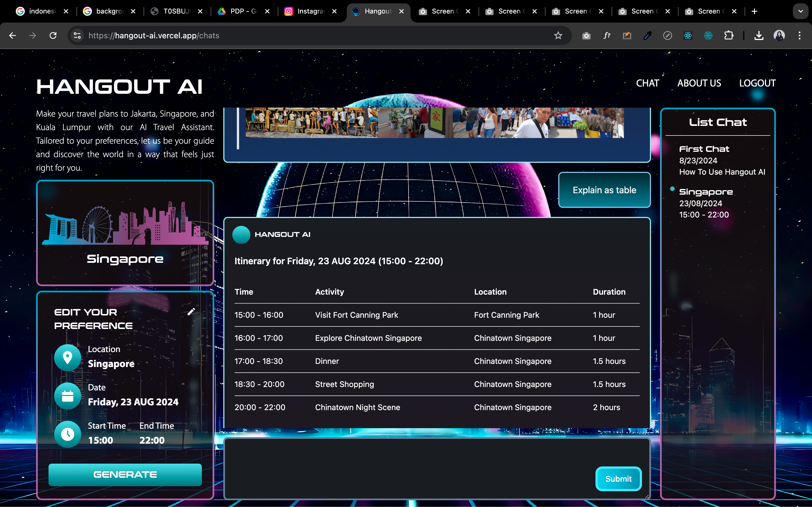
Task: Open Chrome three-dot menu
Action: click(800, 35)
